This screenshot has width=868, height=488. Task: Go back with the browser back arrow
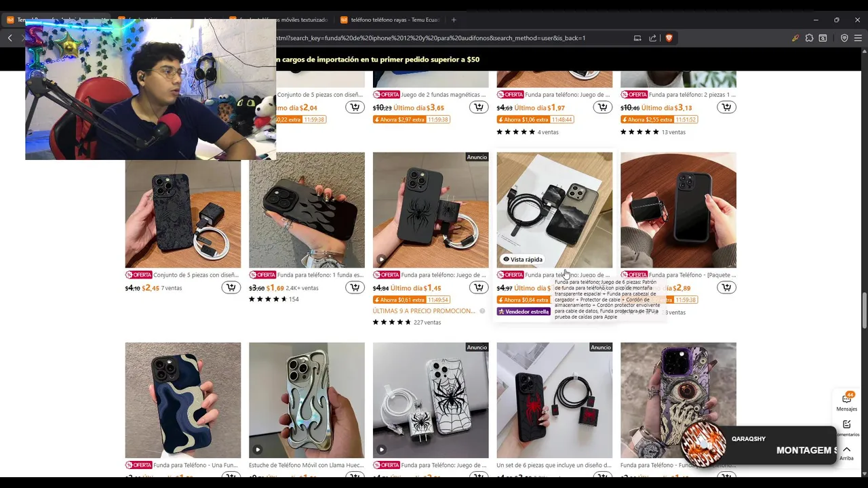point(9,38)
